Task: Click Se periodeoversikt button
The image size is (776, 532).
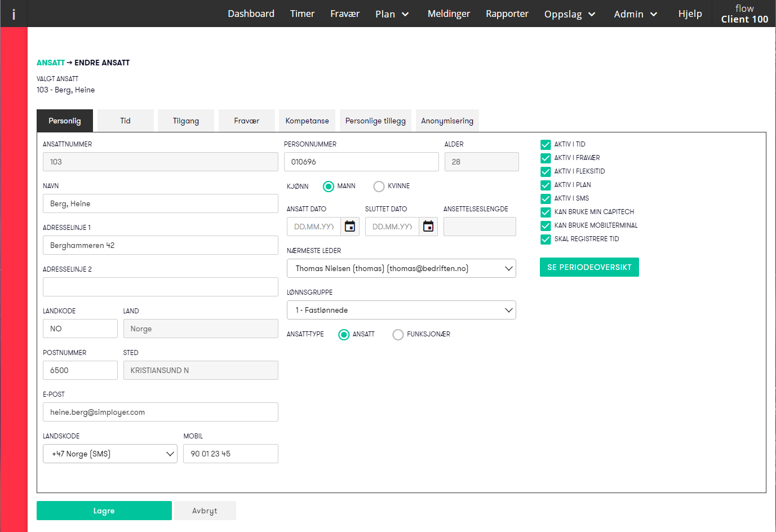Action: coord(589,267)
